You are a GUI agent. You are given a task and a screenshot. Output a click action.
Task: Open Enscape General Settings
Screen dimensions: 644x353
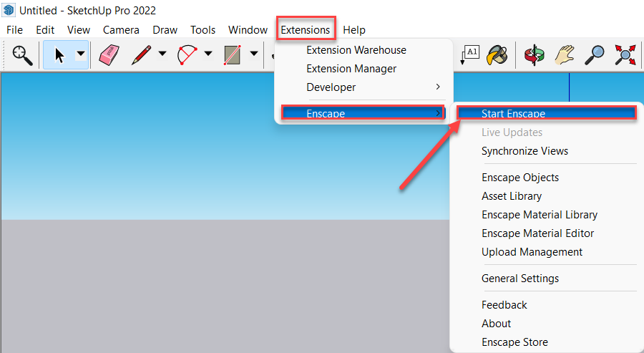(520, 279)
